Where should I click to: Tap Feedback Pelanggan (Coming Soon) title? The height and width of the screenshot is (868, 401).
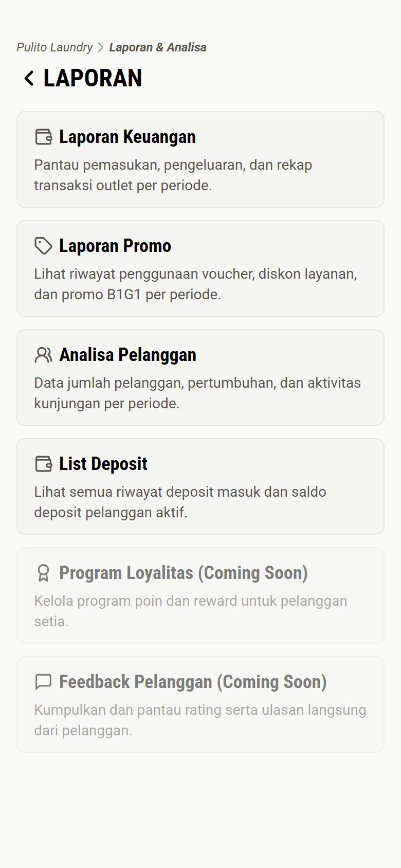[193, 682]
